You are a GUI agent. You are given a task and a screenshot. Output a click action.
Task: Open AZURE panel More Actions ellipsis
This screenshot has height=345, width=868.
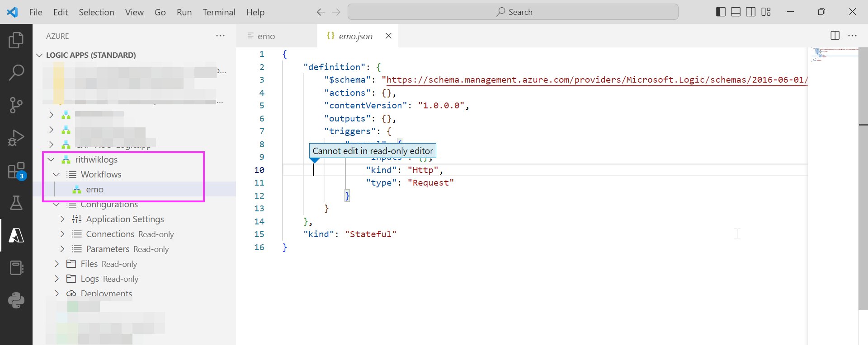[x=220, y=36]
